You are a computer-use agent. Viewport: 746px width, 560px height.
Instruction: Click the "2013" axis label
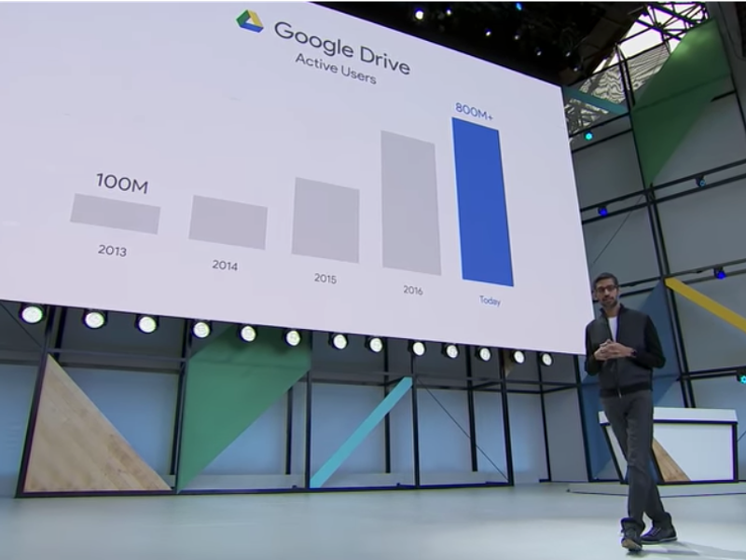pos(112,251)
